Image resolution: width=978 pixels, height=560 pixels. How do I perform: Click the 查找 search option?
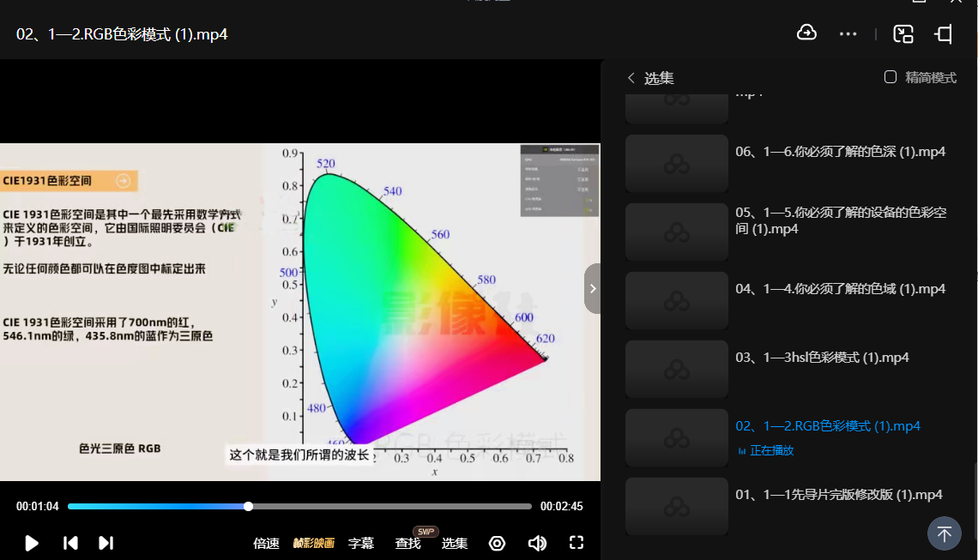click(x=408, y=543)
